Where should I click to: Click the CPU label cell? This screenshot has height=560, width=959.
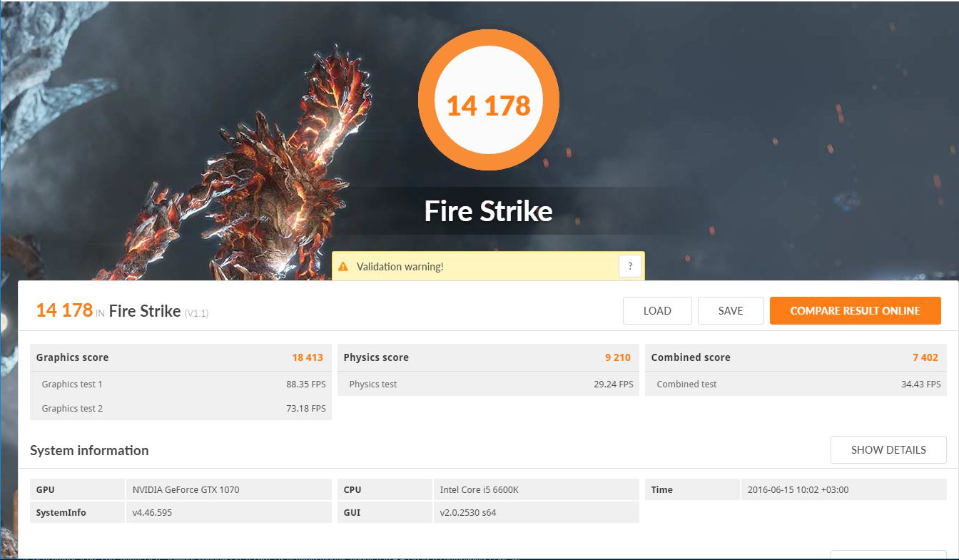pos(385,489)
